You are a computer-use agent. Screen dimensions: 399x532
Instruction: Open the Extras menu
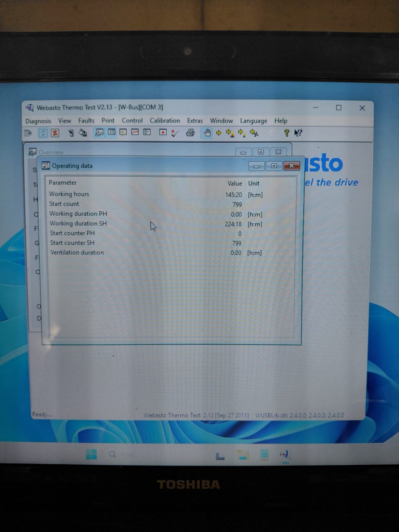point(195,121)
